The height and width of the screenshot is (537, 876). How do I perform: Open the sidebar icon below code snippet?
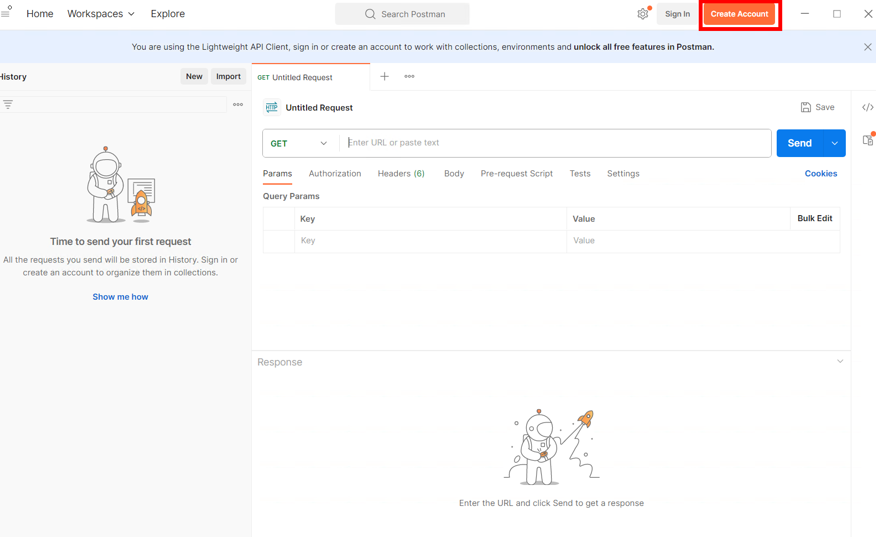click(x=868, y=140)
